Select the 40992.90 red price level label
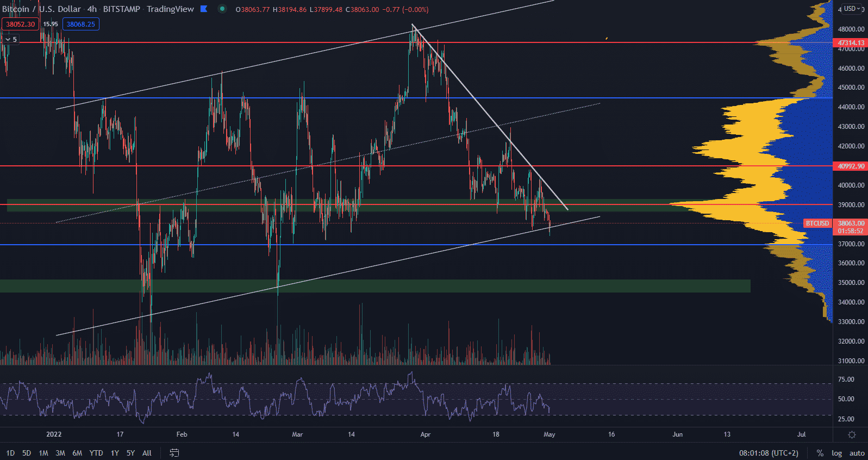868x460 pixels. [850, 166]
